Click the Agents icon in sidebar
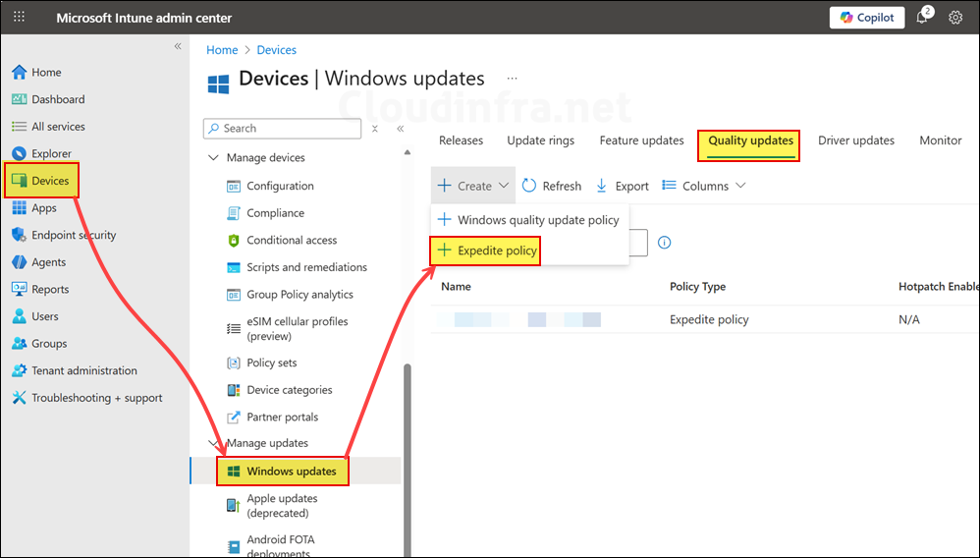This screenshot has width=980, height=558. click(20, 262)
